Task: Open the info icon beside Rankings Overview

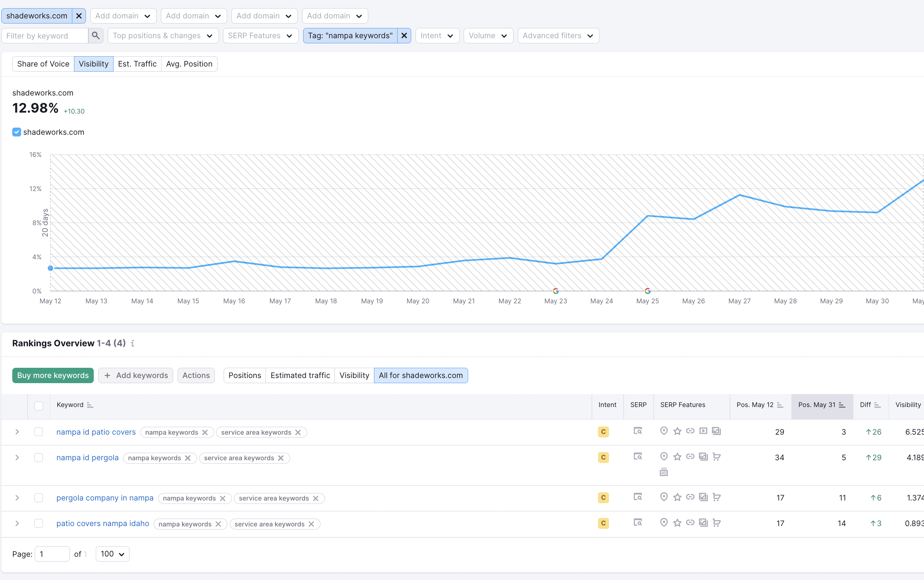Action: point(133,343)
